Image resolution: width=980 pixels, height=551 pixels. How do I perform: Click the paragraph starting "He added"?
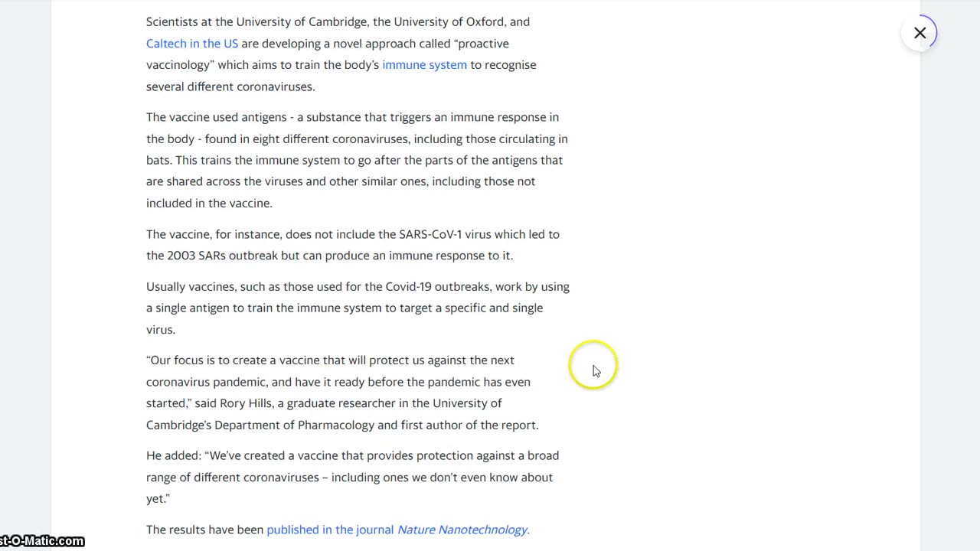[x=352, y=477]
